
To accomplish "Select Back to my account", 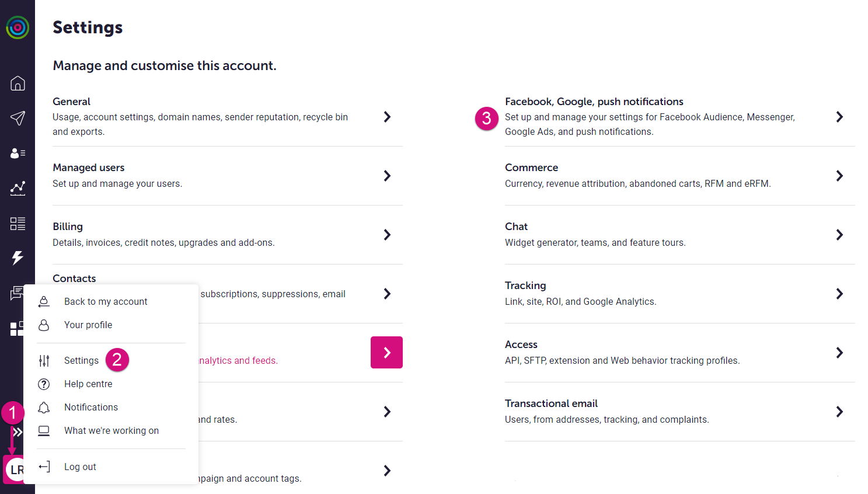I will click(106, 301).
